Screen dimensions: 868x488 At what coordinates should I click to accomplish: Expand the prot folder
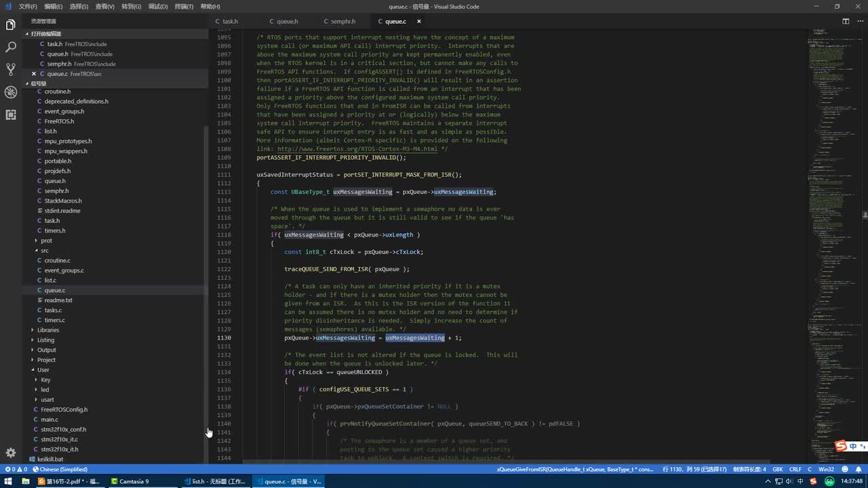[46, 241]
